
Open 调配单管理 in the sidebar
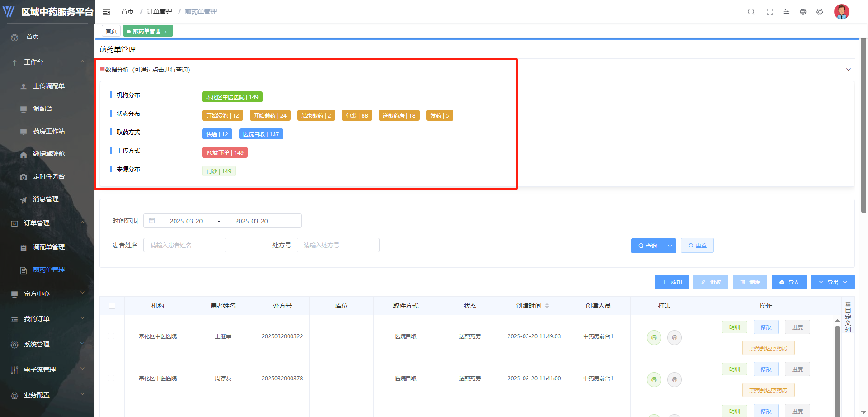[x=49, y=247]
